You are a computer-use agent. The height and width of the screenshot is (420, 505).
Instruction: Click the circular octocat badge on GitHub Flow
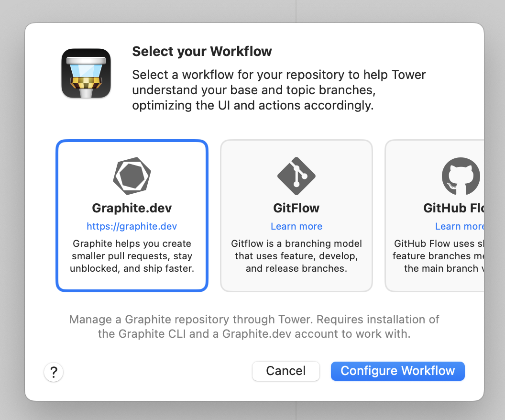pyautogui.click(x=461, y=176)
